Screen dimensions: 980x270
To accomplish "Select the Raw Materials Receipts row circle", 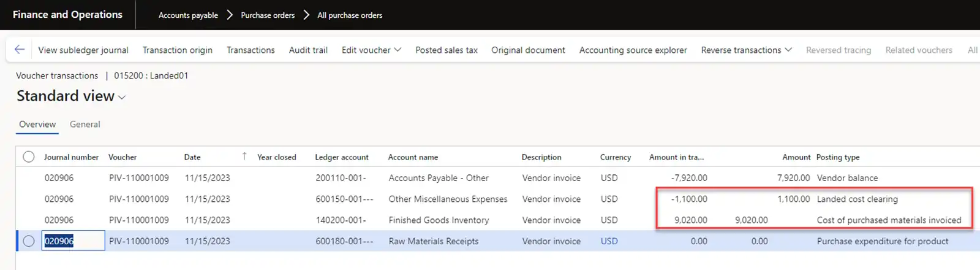I will [29, 241].
